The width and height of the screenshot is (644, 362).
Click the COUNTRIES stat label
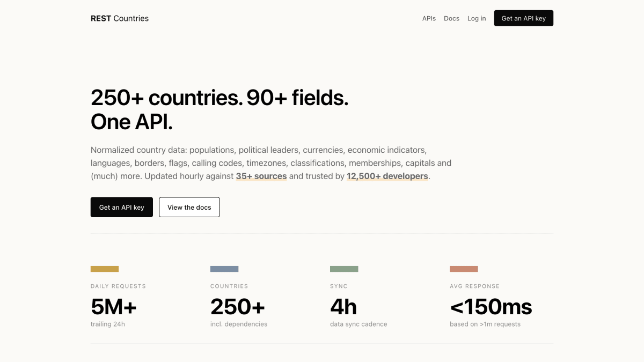point(229,286)
